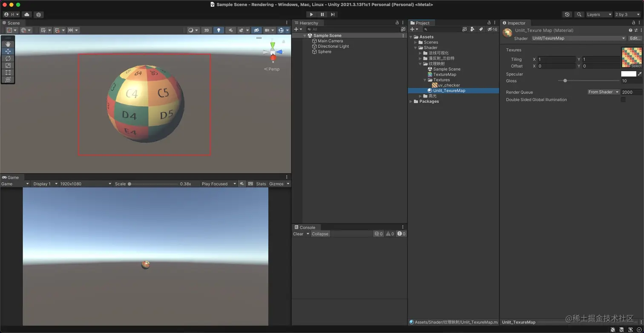Select Main Camera in Hierarchy
This screenshot has height=333, width=644.
(x=330, y=41)
